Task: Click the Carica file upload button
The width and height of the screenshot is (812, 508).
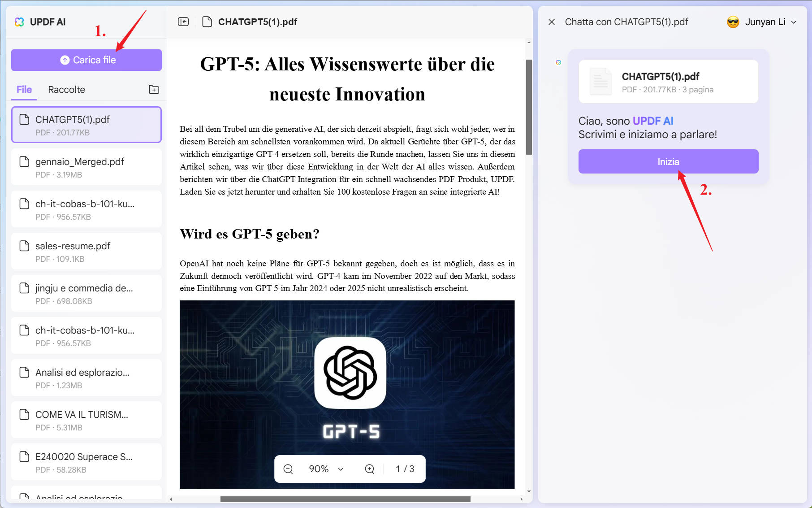Action: 86,60
